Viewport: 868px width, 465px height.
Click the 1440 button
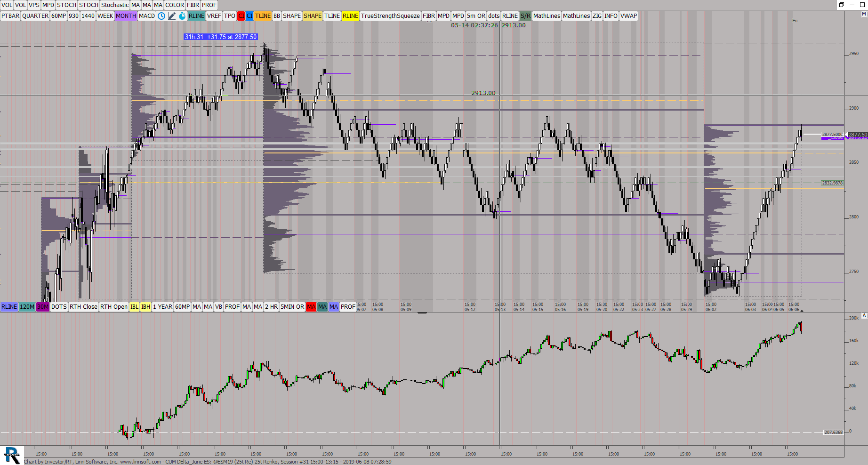pyautogui.click(x=88, y=16)
